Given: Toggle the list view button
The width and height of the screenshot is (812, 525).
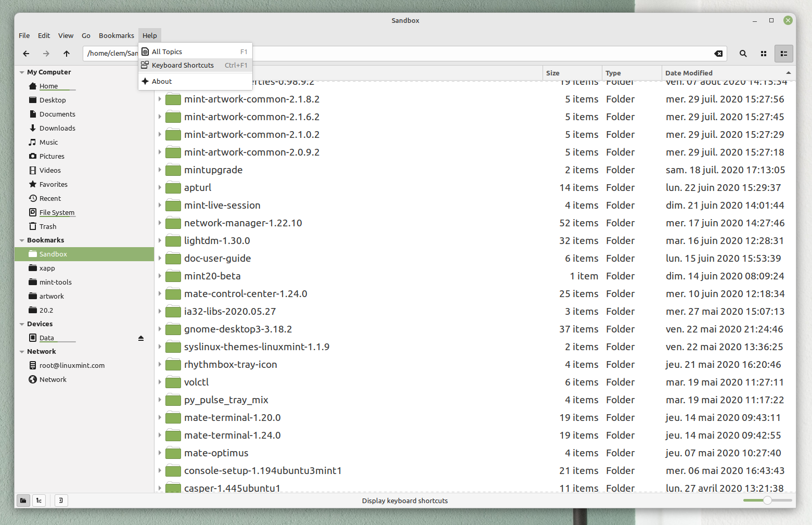Looking at the screenshot, I should [x=783, y=54].
